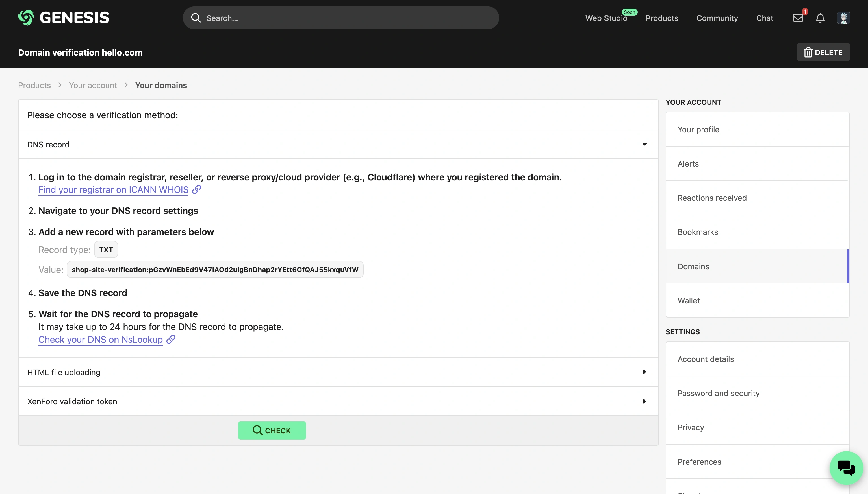Navigate to Your profile settings page
868x494 pixels.
(698, 129)
